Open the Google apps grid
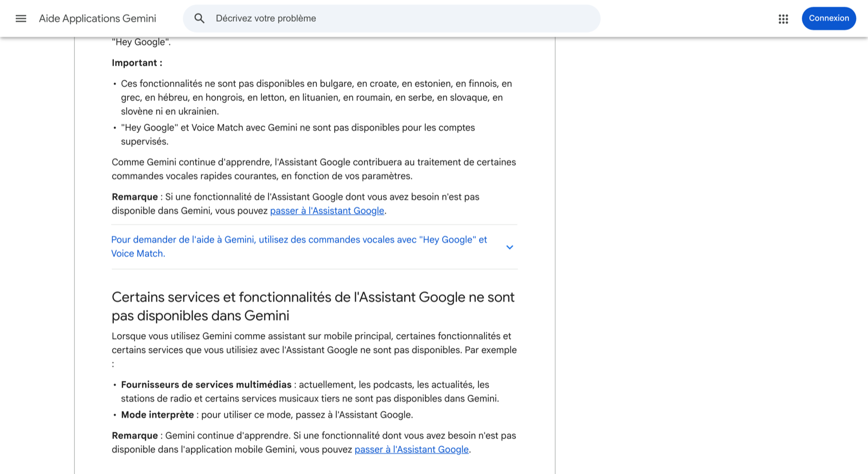 click(783, 19)
